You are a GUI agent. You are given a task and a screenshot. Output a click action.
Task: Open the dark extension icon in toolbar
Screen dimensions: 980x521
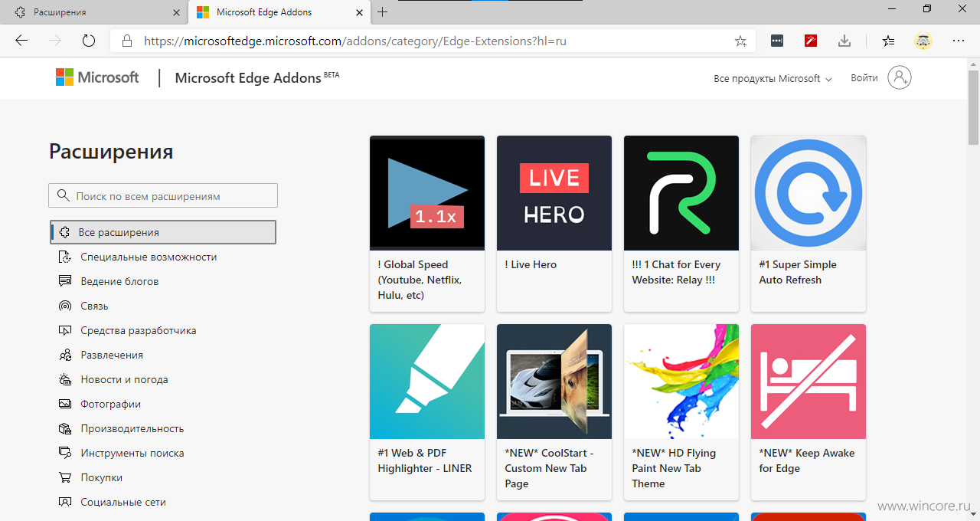point(777,41)
